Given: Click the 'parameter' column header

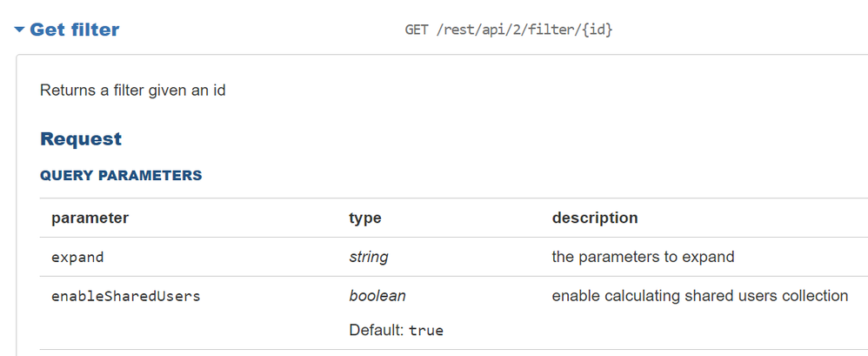Looking at the screenshot, I should (90, 218).
